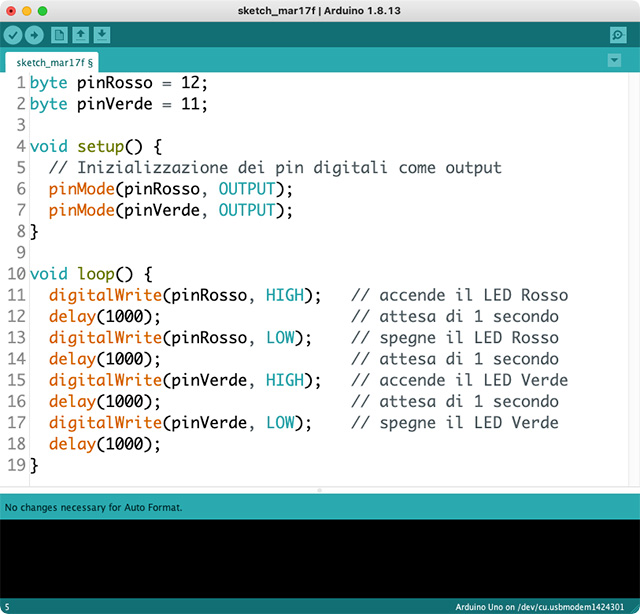
Task: Select the sketch_mar17f tab
Action: [x=54, y=62]
